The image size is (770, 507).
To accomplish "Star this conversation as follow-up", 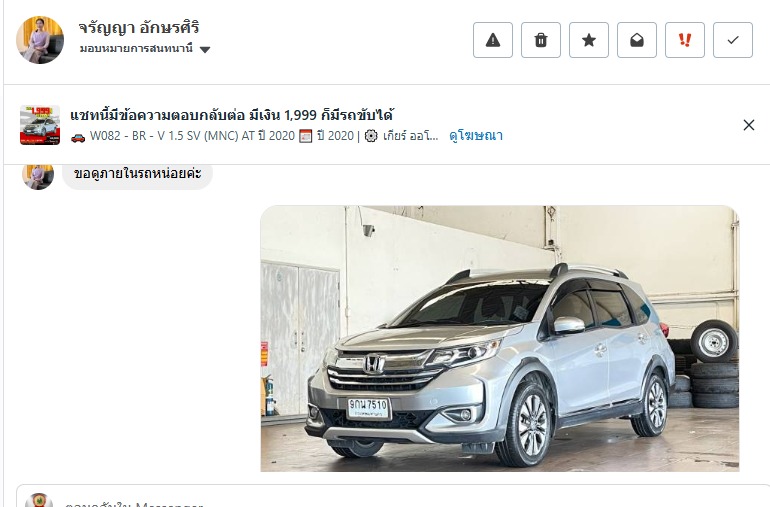I will coord(589,40).
